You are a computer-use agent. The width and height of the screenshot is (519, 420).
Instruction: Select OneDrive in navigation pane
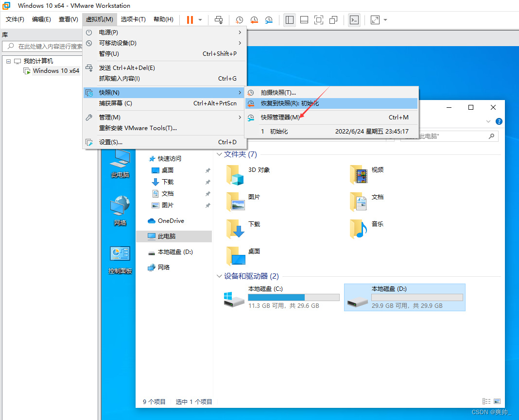pos(171,221)
